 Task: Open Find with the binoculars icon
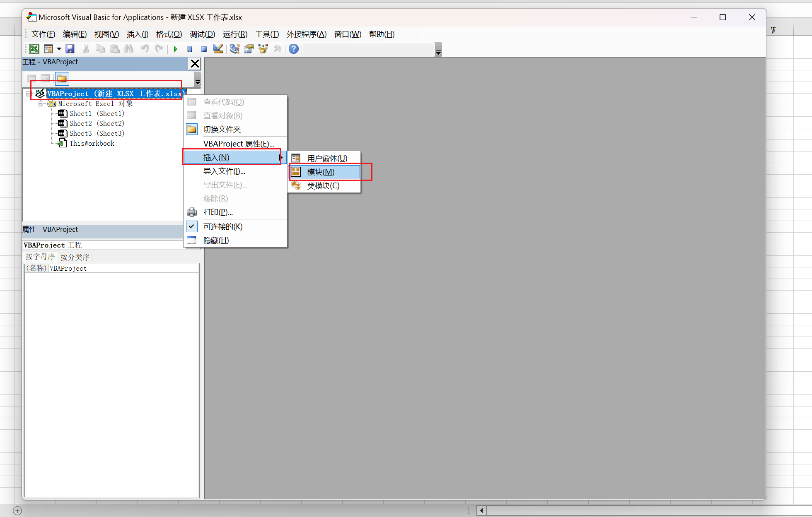click(x=129, y=49)
